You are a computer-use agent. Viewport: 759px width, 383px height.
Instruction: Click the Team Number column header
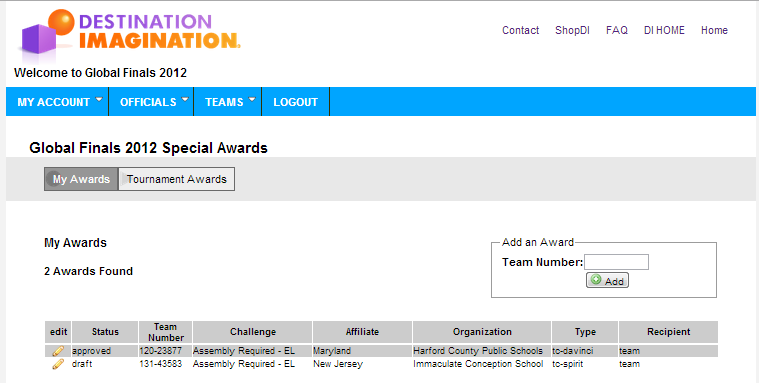coord(166,332)
